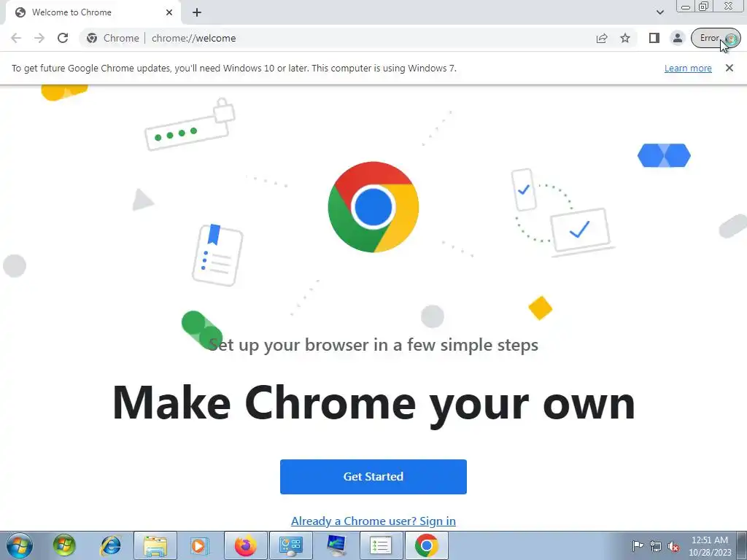Click the forward navigation arrow

(39, 38)
